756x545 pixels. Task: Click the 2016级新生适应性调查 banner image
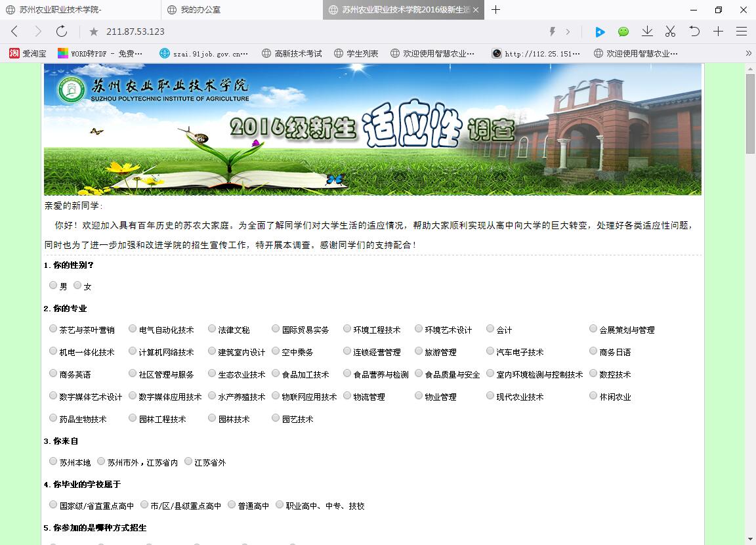pyautogui.click(x=373, y=129)
